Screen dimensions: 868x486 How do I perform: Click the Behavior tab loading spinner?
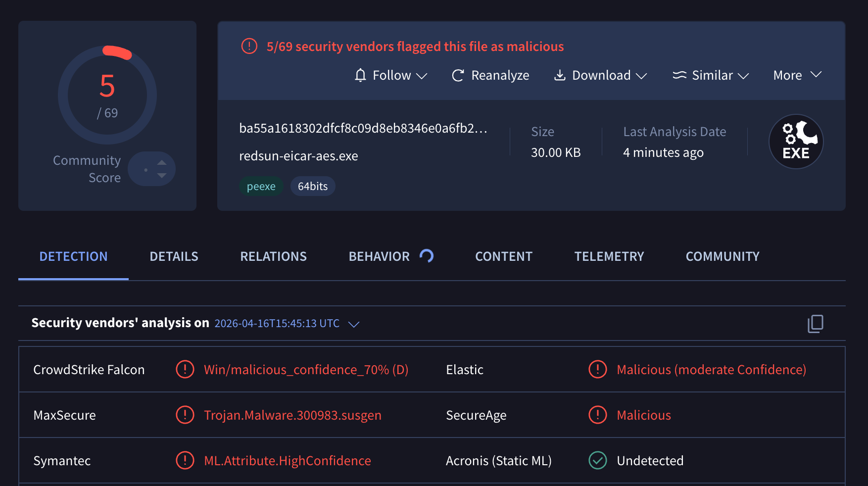tap(427, 255)
